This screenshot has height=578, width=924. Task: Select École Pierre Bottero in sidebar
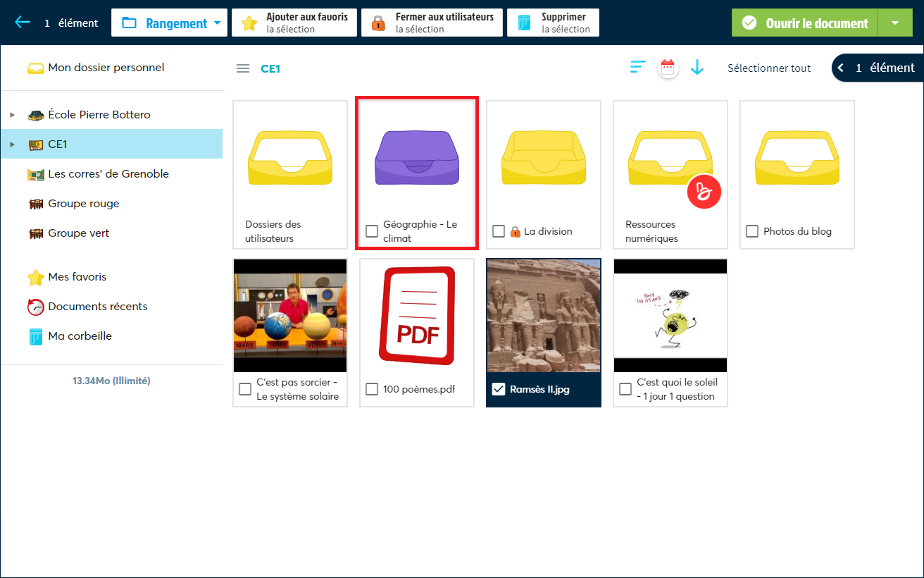click(99, 115)
